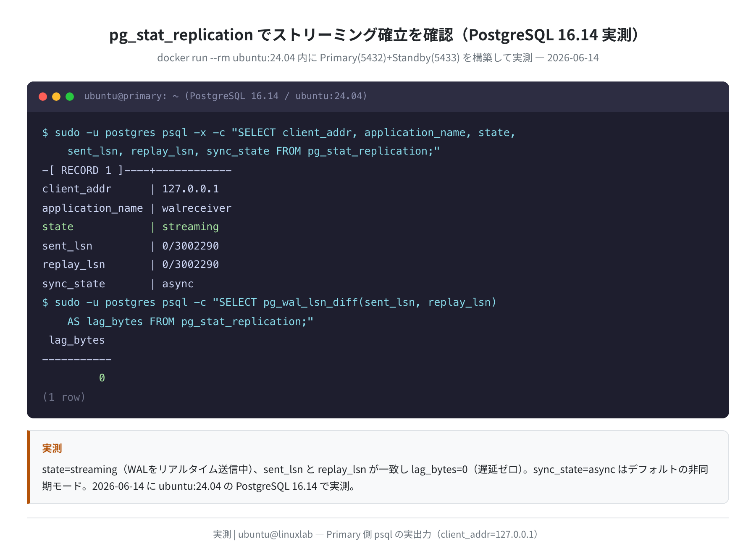Select the green lag_bytes result 0
This screenshot has height=557, width=756.
(102, 378)
